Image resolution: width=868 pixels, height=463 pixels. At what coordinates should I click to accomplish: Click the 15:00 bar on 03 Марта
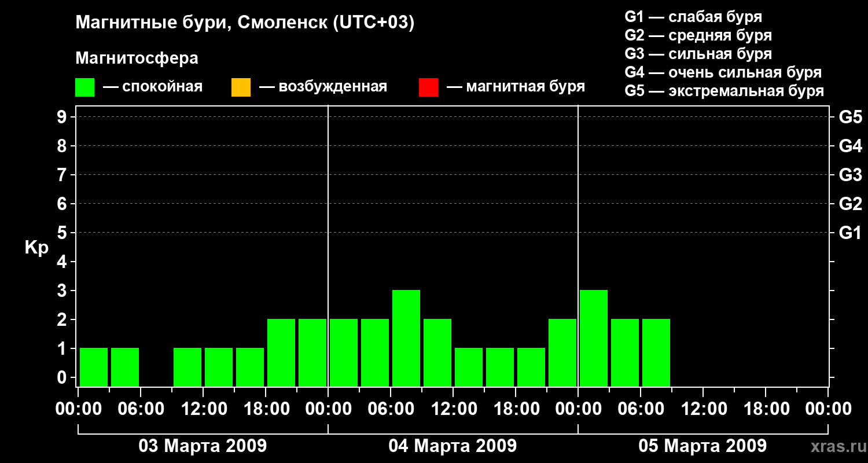(x=250, y=367)
